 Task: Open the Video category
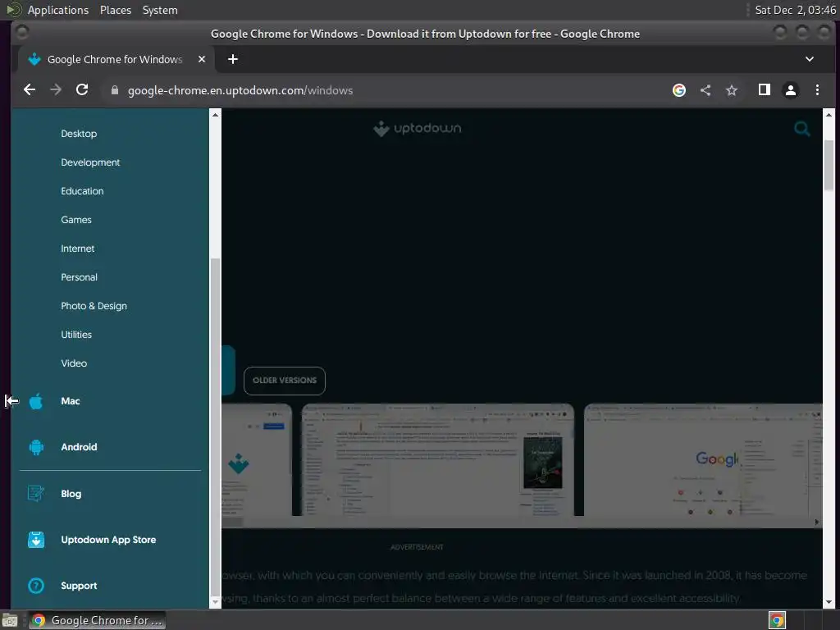tap(74, 363)
